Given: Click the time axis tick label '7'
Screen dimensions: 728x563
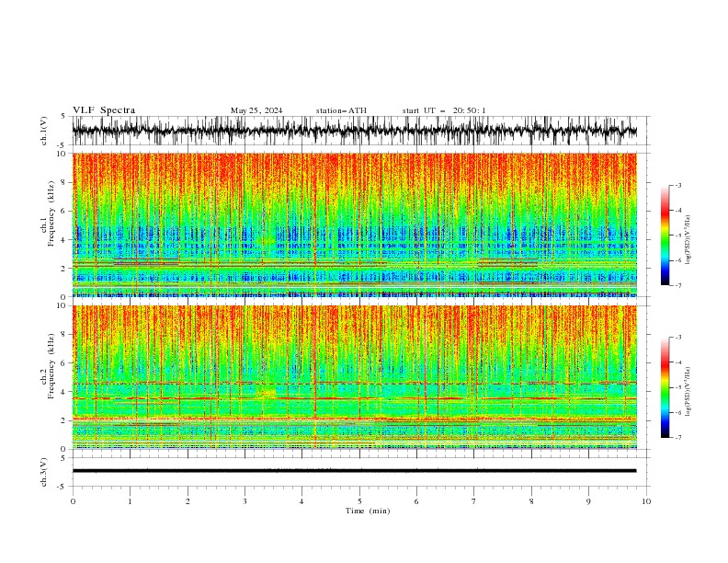Looking at the screenshot, I should (x=474, y=501).
